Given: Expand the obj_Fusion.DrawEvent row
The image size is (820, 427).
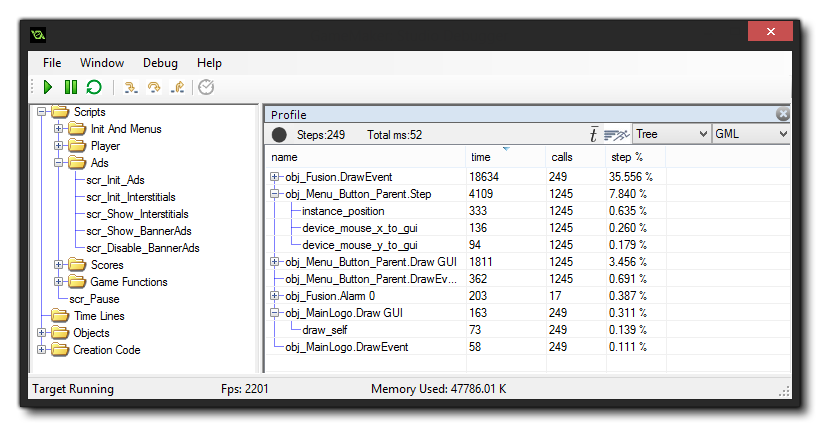Looking at the screenshot, I should [x=275, y=177].
